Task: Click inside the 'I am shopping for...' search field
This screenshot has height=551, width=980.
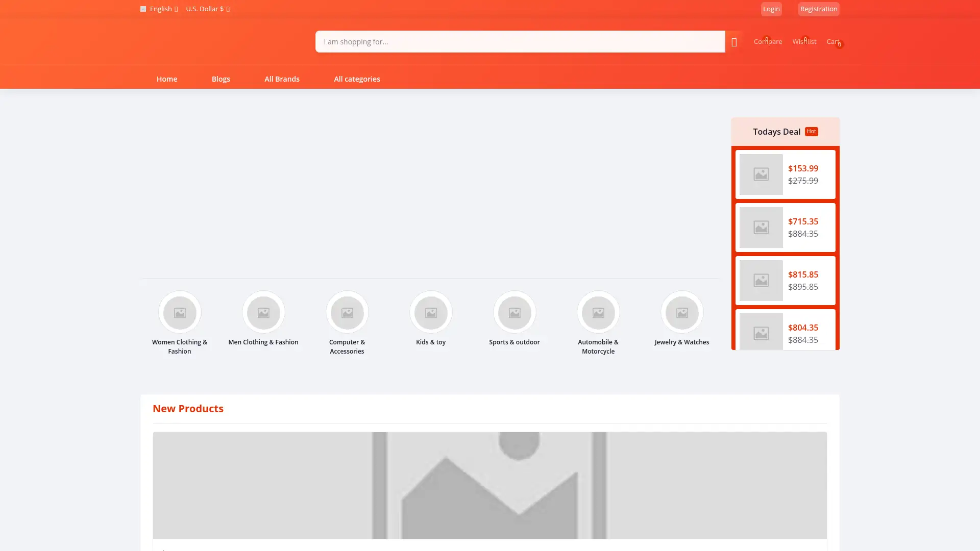Action: [x=520, y=41]
